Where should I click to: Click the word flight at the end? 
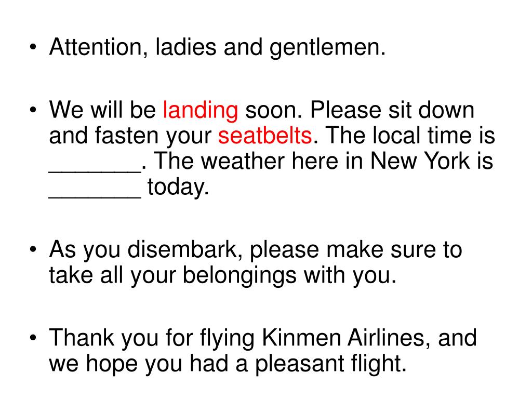pos(378,364)
